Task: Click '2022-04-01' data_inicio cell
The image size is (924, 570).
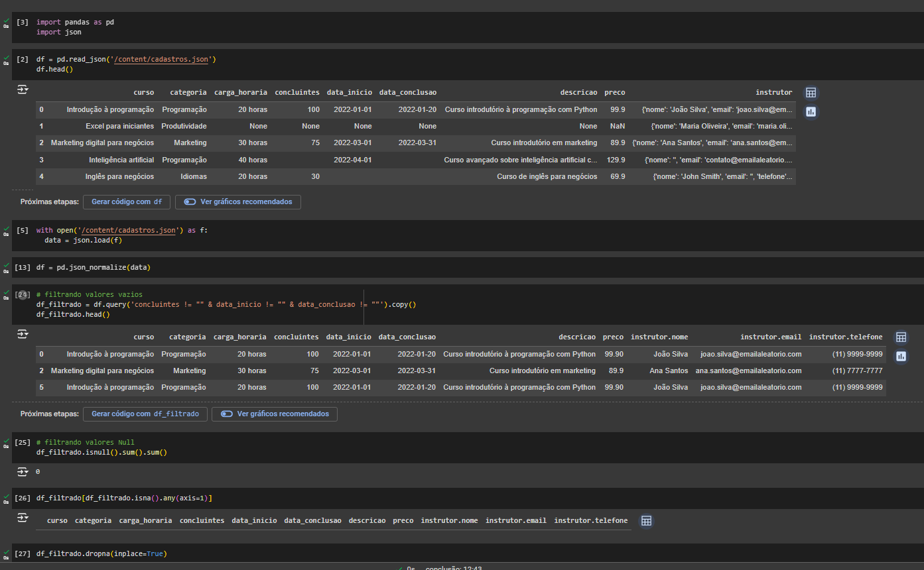Action: (353, 160)
